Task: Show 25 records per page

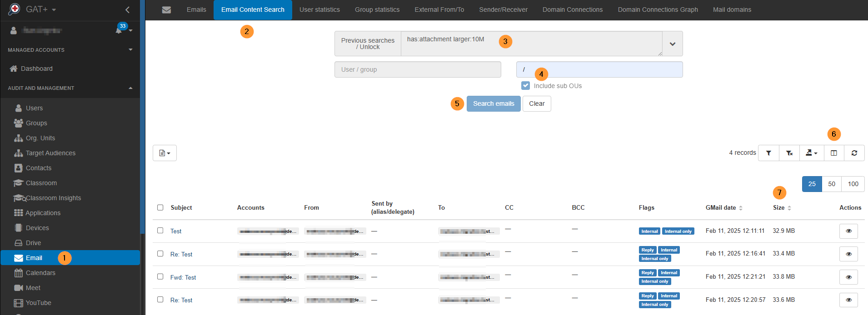Action: (x=812, y=184)
